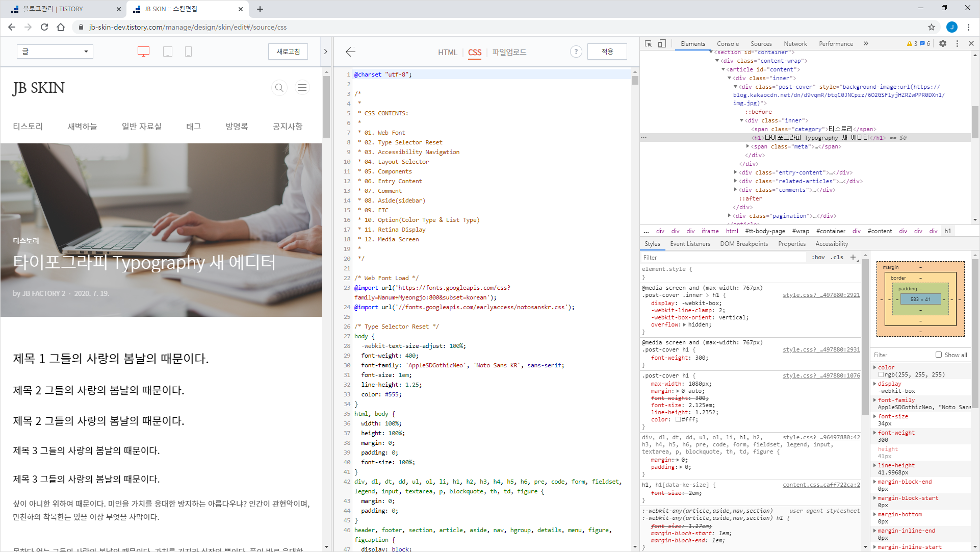Select mobile preview mode icon
The image size is (980, 552).
(188, 52)
